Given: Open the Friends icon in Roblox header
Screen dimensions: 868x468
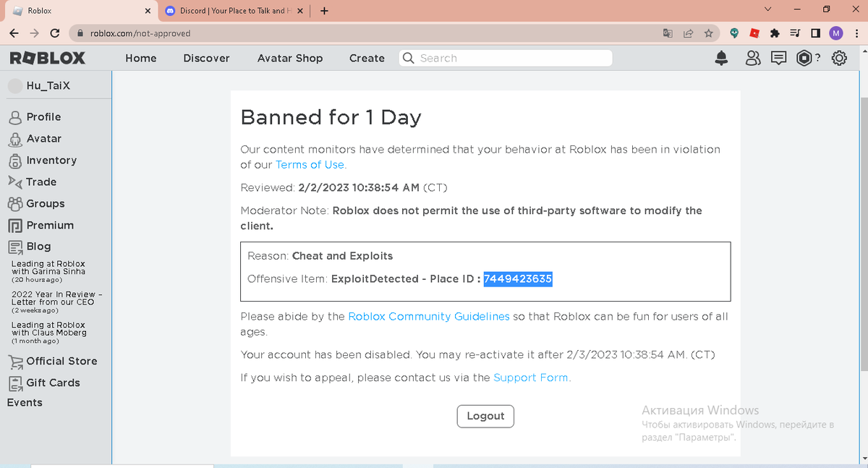Looking at the screenshot, I should (x=754, y=58).
